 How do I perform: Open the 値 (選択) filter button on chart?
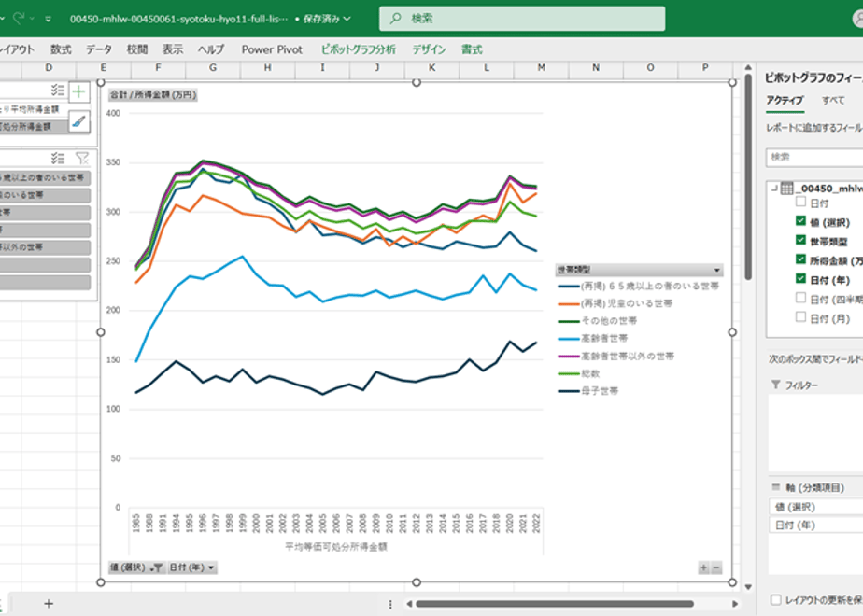[136, 567]
